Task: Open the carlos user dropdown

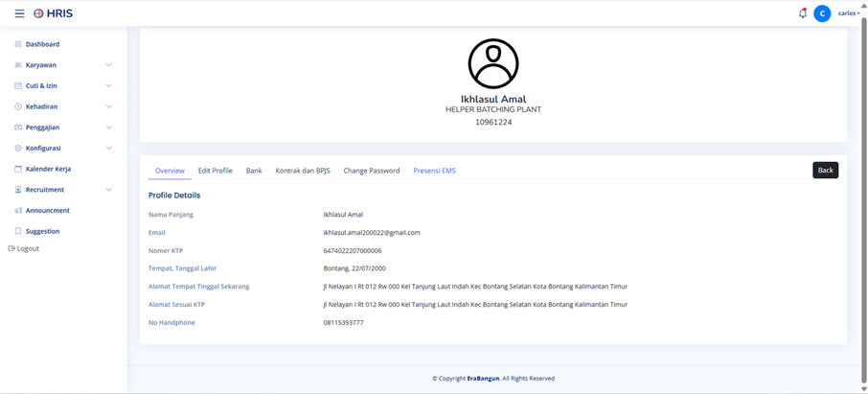Action: (849, 13)
